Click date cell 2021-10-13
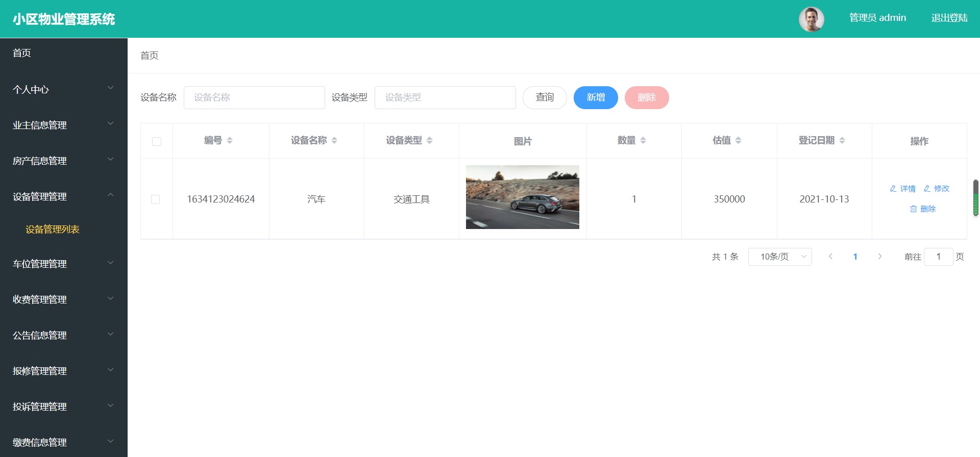Viewport: 980px width, 457px height. coord(824,199)
